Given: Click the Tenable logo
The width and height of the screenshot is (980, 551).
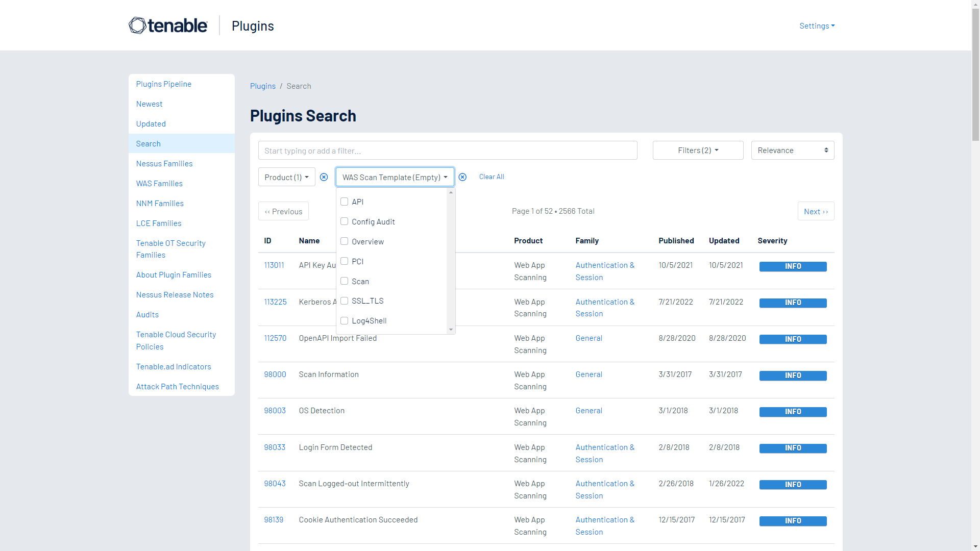Looking at the screenshot, I should pyautogui.click(x=168, y=25).
